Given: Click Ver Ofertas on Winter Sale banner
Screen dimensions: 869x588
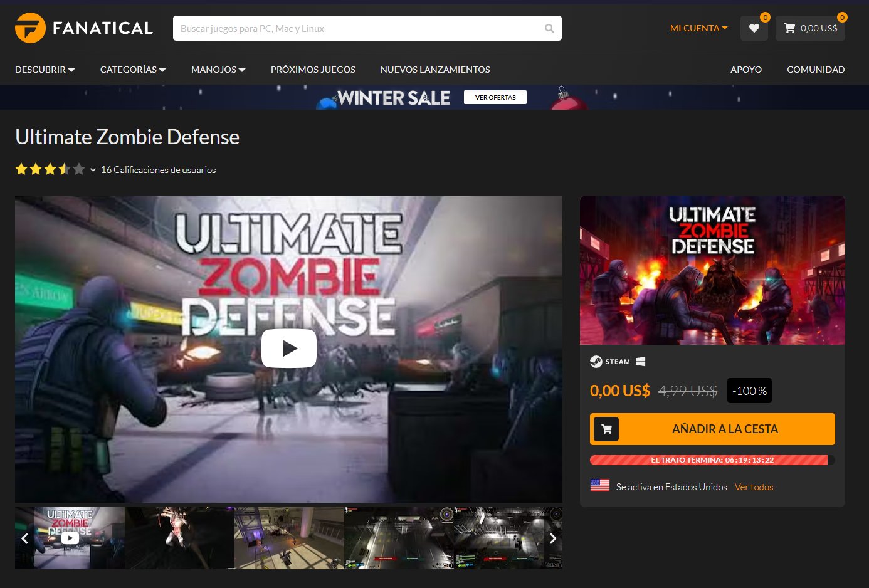Looking at the screenshot, I should (x=495, y=97).
